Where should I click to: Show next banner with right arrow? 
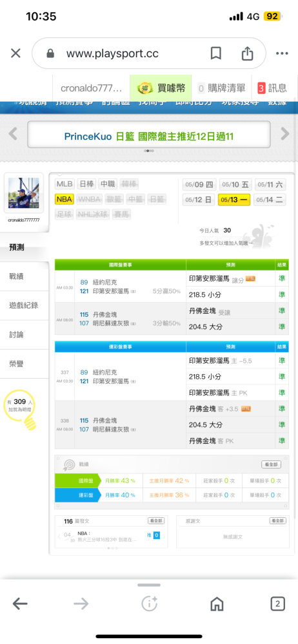[285, 133]
